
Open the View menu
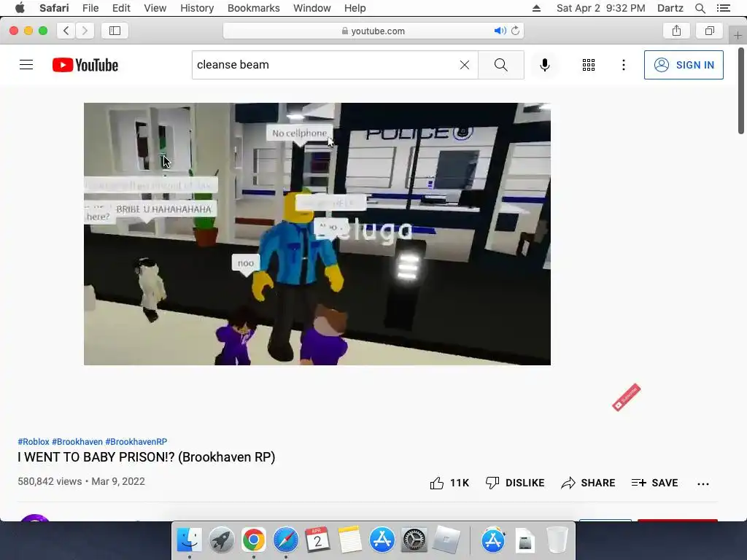click(x=155, y=8)
